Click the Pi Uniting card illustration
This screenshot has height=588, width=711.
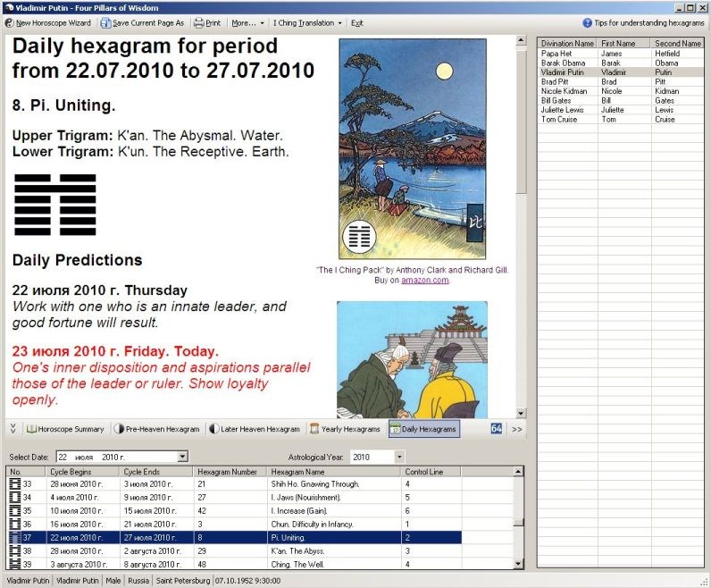pyautogui.click(x=413, y=149)
